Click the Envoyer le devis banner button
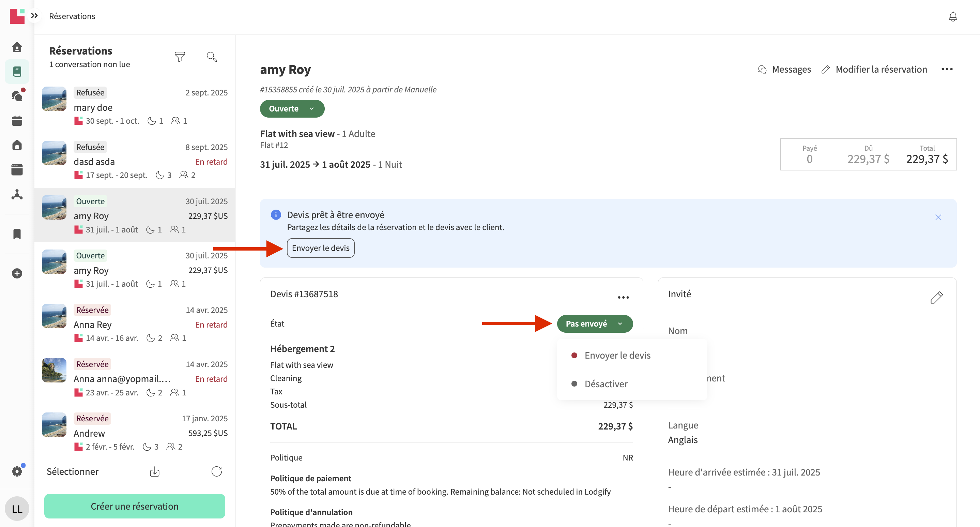 click(320, 248)
